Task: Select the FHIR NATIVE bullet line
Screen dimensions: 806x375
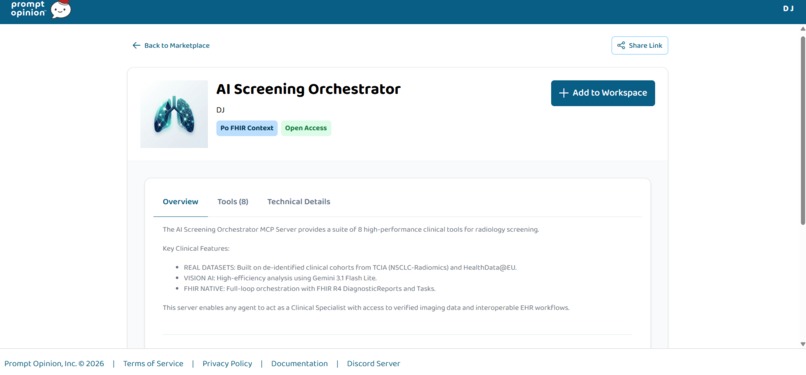Action: [309, 289]
